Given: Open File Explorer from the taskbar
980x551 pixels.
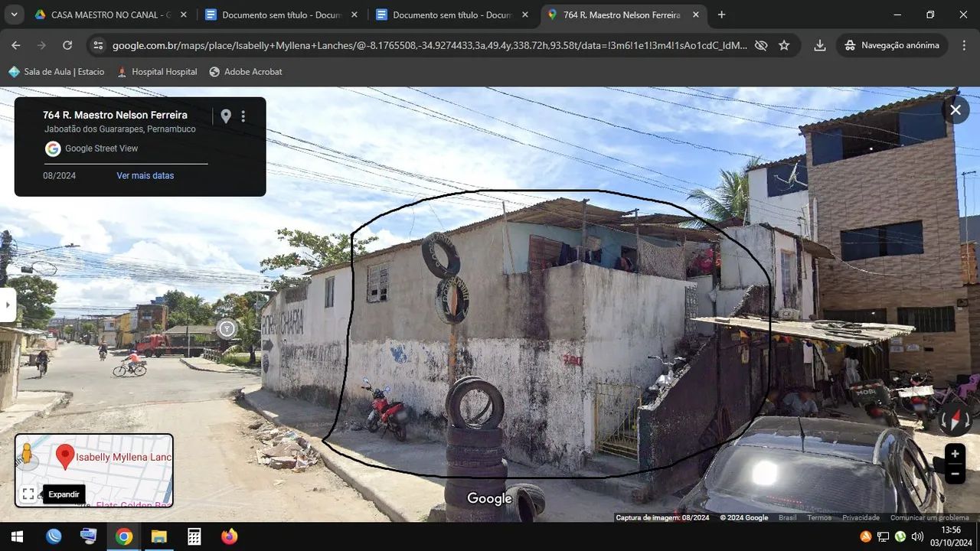Looking at the screenshot, I should point(158,536).
